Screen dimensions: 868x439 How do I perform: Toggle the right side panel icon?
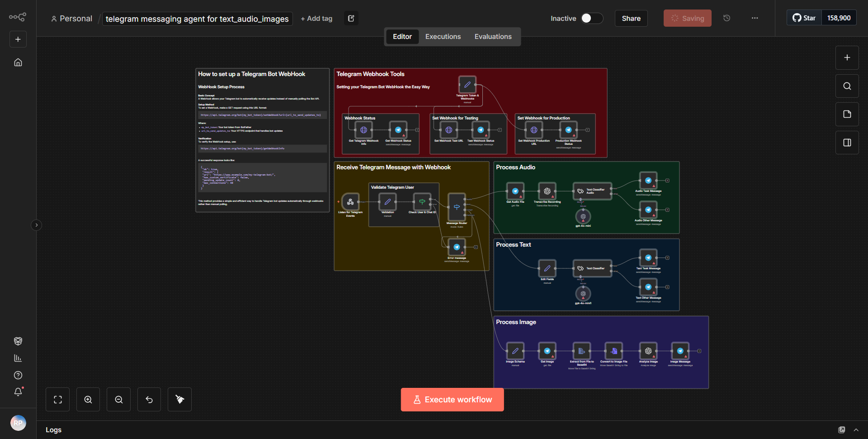coord(847,143)
